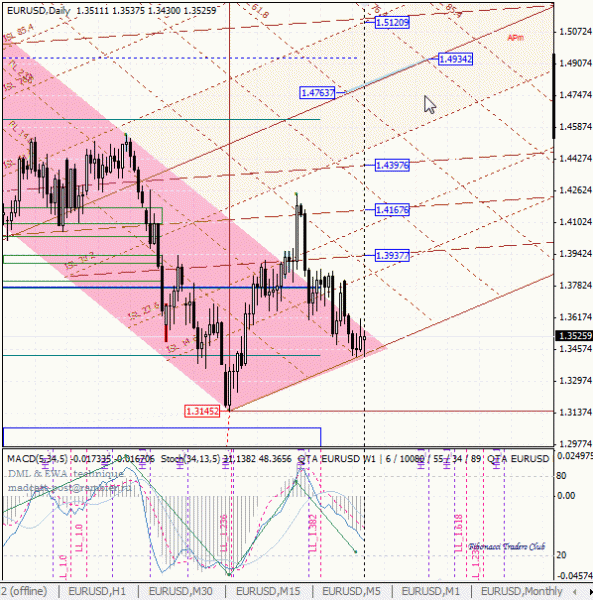This screenshot has width=593, height=600.
Task: Select the 1.43976 level label
Action: coord(392,165)
